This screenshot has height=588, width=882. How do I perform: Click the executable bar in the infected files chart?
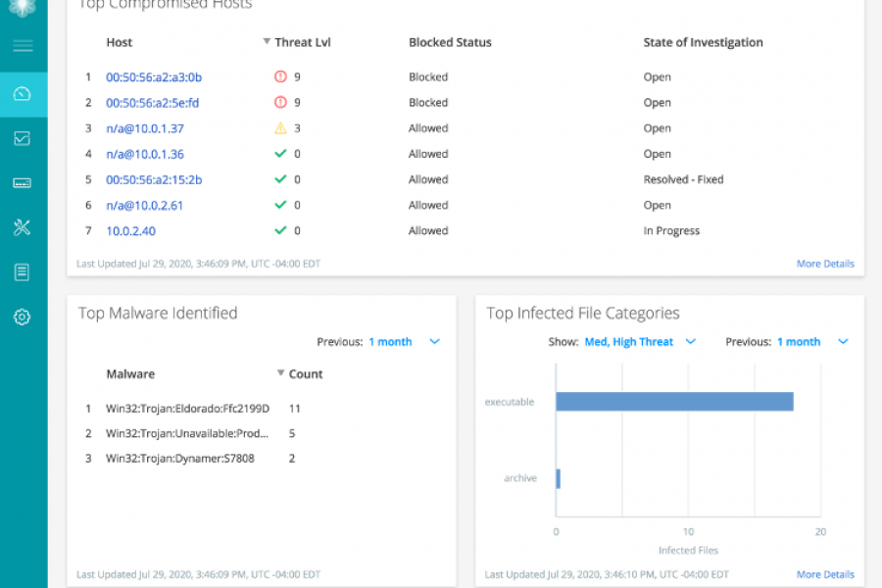[x=674, y=401]
